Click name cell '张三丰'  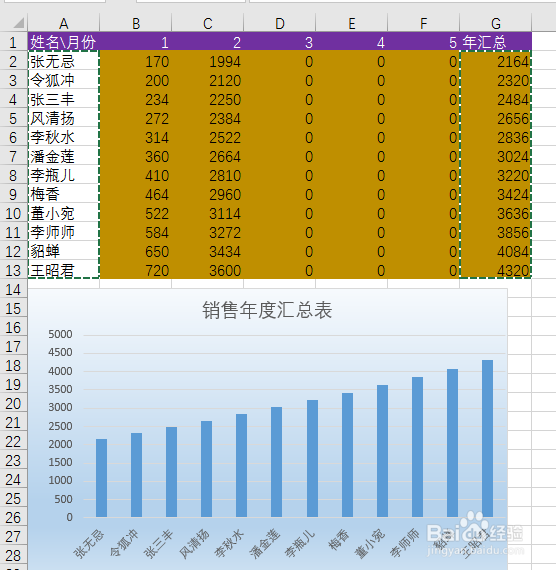click(64, 99)
